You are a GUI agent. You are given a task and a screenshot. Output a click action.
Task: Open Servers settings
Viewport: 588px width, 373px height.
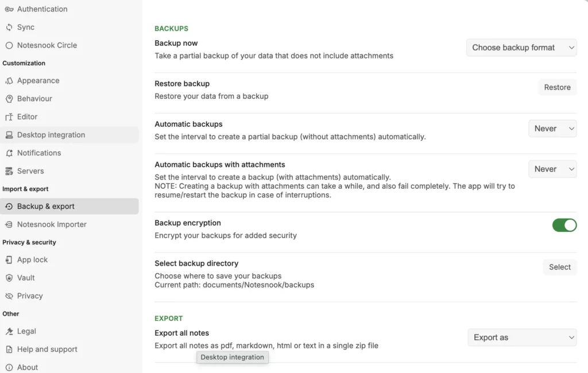69,171
